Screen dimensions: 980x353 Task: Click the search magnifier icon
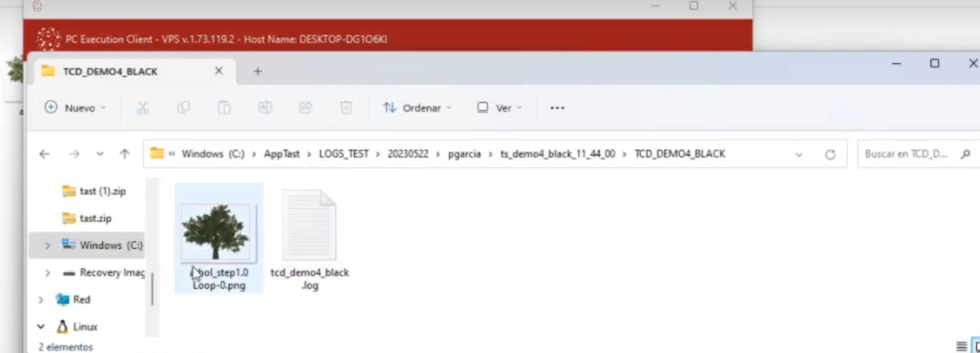[965, 154]
